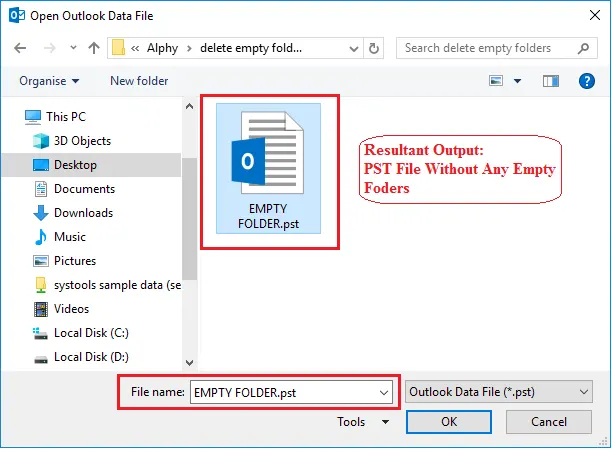Click the Documents page icon
The image size is (612, 449).
41,189
